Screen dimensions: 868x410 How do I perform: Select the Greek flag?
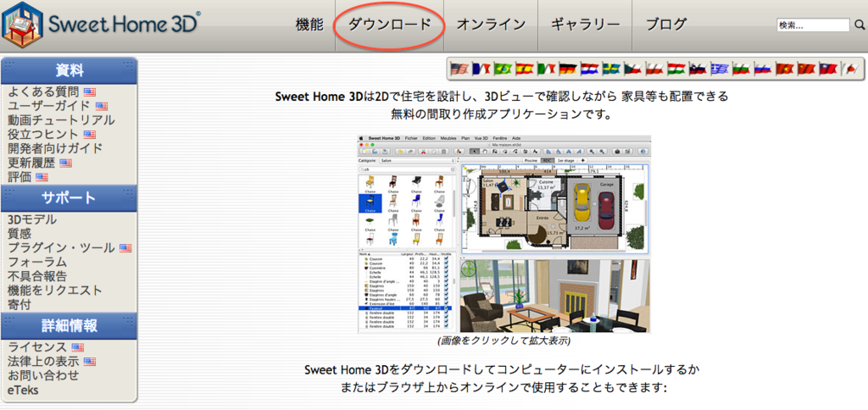719,69
